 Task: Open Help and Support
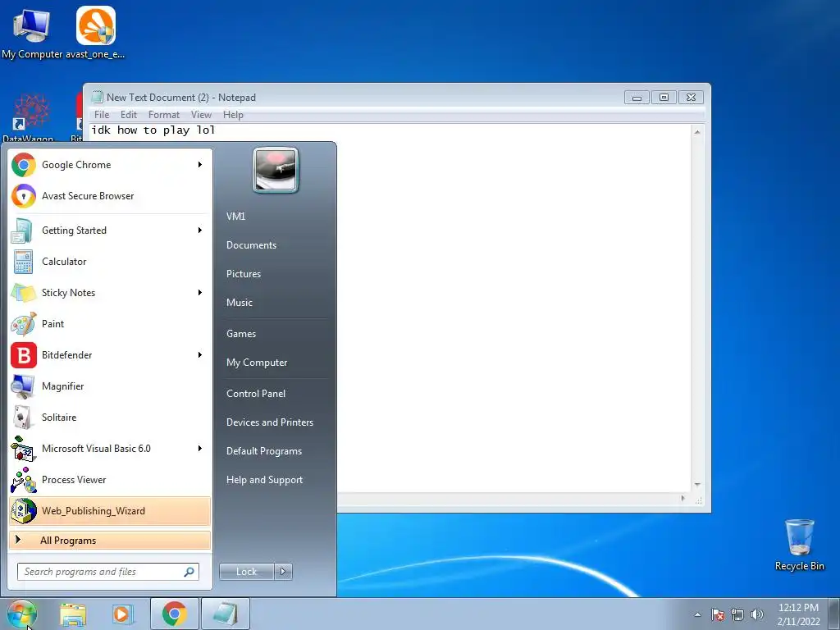pyautogui.click(x=265, y=480)
